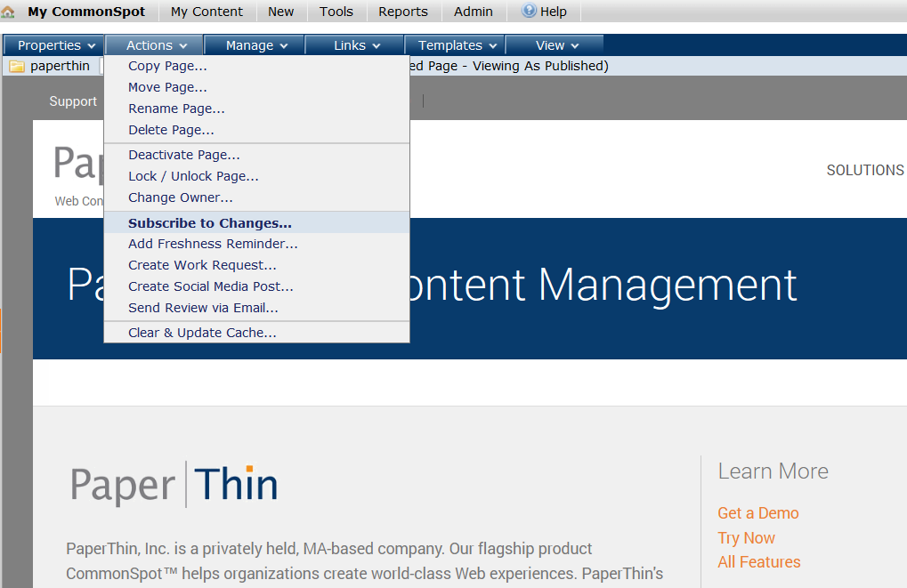907x588 pixels.
Task: Click the SOLUTIONS navigation link
Action: [x=865, y=170]
